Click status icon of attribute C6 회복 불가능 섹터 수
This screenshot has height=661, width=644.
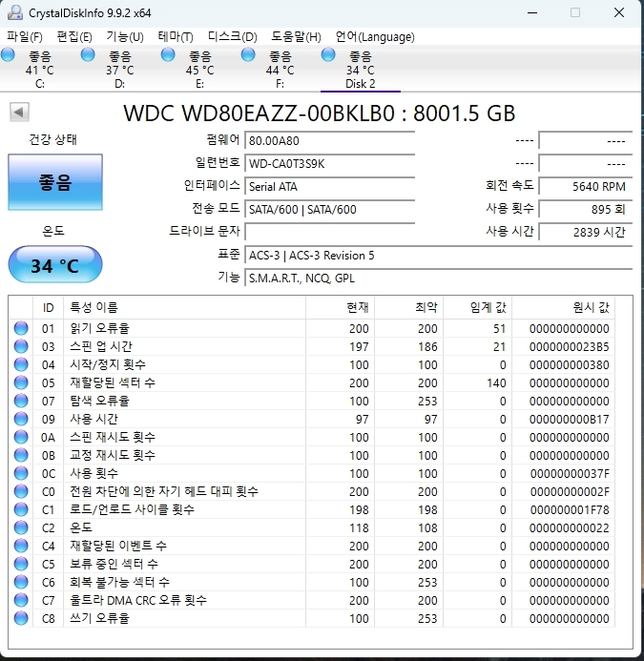[x=21, y=582]
